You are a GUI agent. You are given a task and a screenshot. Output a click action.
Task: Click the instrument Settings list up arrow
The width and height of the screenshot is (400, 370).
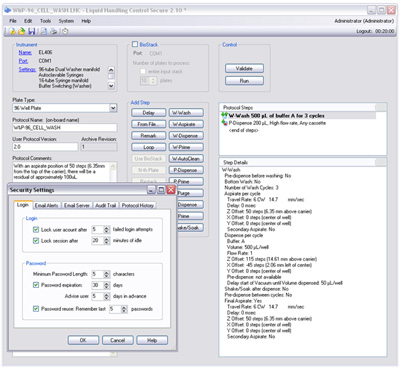[x=111, y=69]
